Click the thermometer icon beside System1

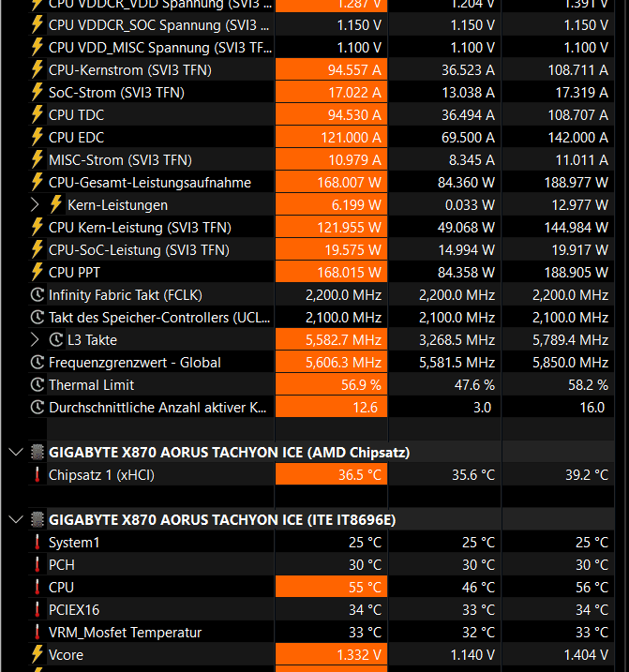37,542
